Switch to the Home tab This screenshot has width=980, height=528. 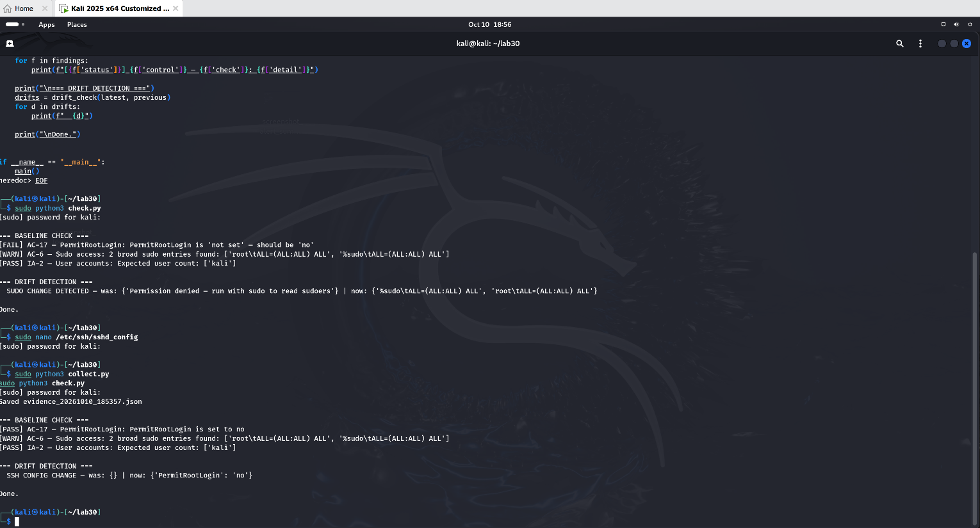pos(24,8)
